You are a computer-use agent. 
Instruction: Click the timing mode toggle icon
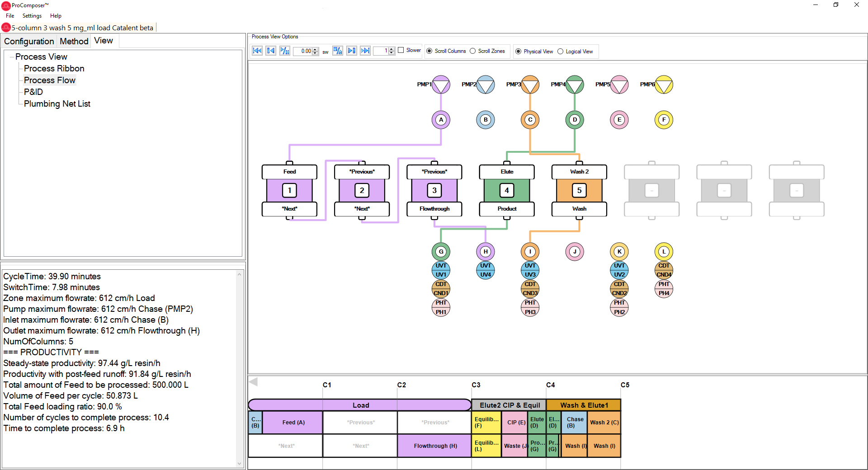tap(338, 51)
